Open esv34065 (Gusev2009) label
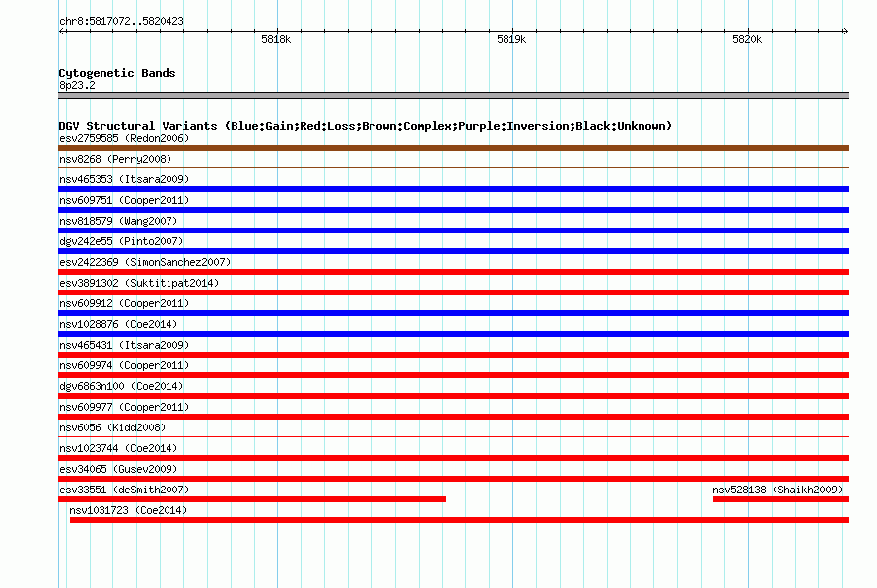Image resolution: width=877 pixels, height=588 pixels. point(118,469)
